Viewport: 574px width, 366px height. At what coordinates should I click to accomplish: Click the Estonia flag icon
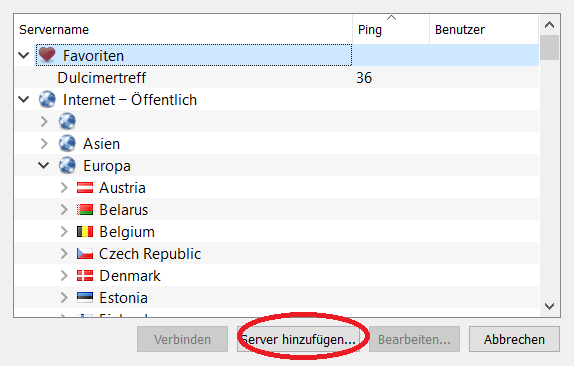(85, 298)
